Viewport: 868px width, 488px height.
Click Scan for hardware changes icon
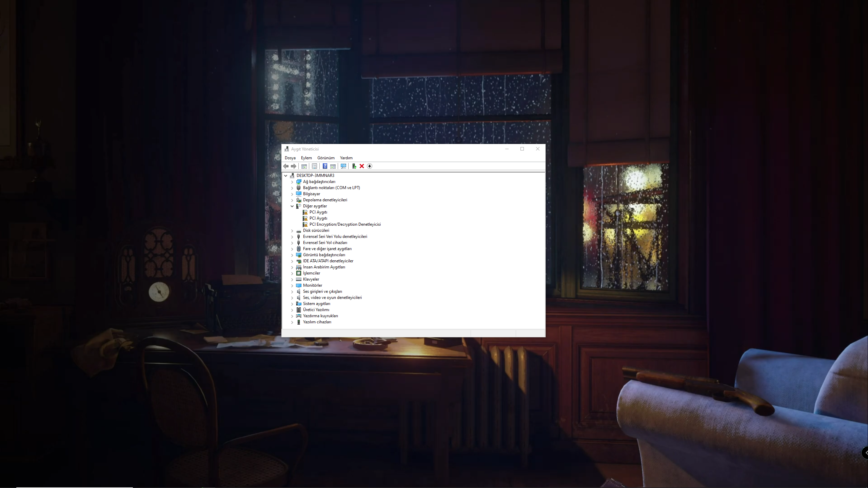pos(343,166)
